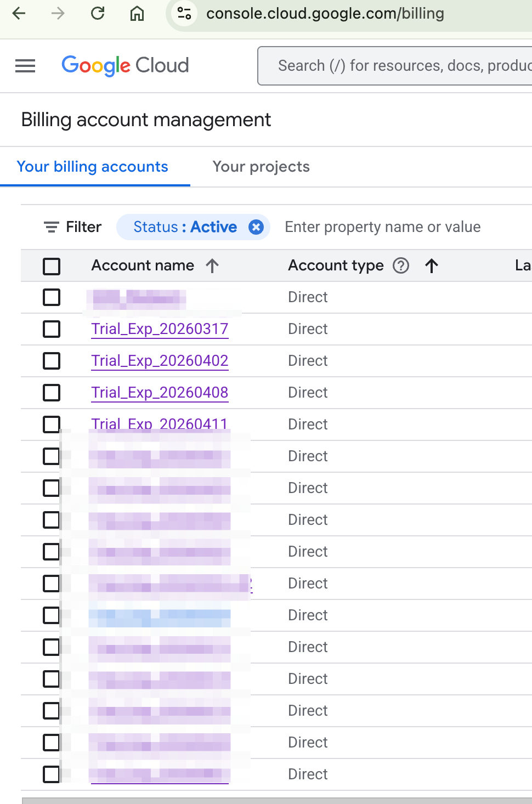532x804 pixels.
Task: Click the browser address bar URL
Action: 325,13
